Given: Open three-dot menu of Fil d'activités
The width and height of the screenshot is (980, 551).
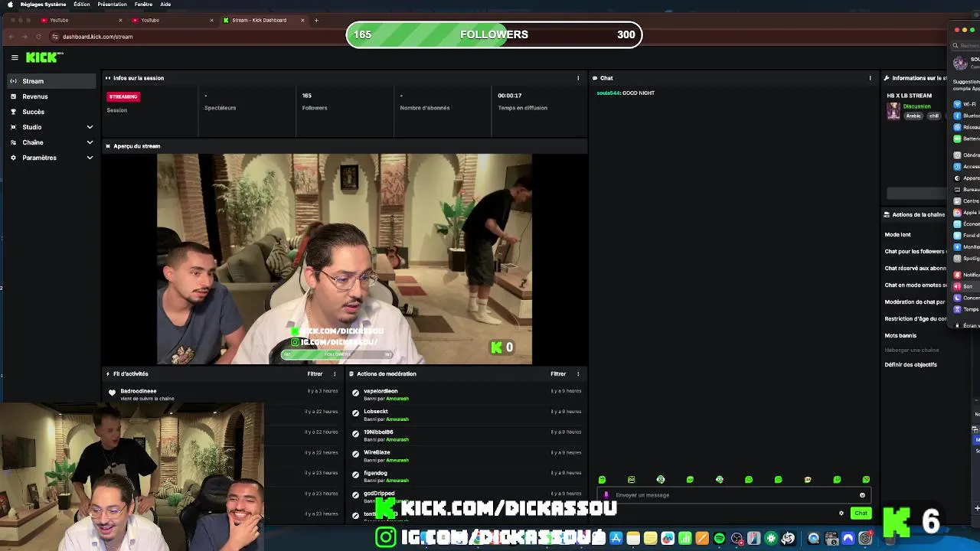Looking at the screenshot, I should 335,374.
